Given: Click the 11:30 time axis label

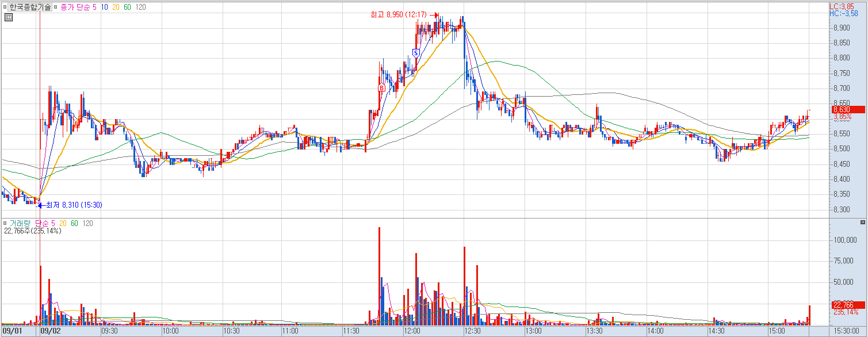Looking at the screenshot, I should click(351, 331).
